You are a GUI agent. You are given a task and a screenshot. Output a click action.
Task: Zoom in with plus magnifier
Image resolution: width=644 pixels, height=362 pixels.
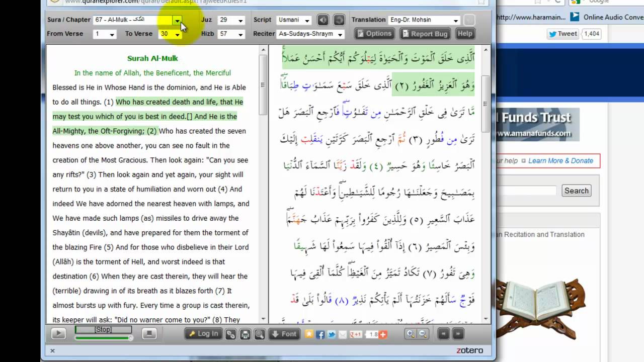pos(411,334)
